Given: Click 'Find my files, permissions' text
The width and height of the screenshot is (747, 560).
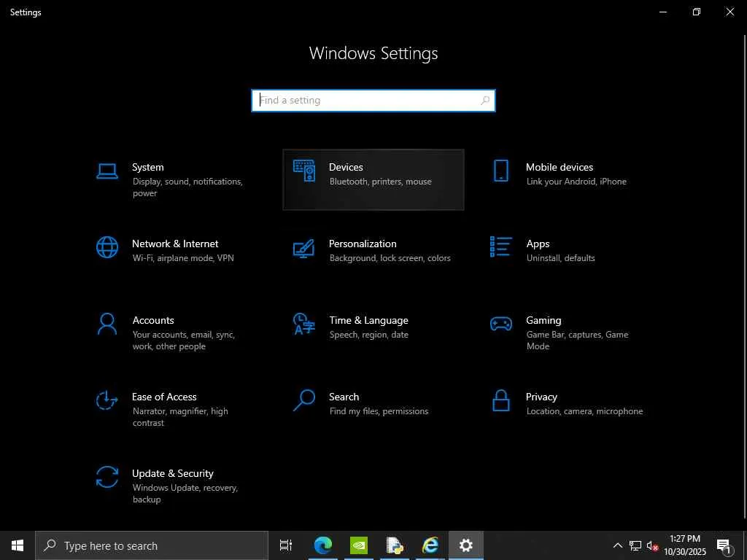Looking at the screenshot, I should pyautogui.click(x=379, y=411).
